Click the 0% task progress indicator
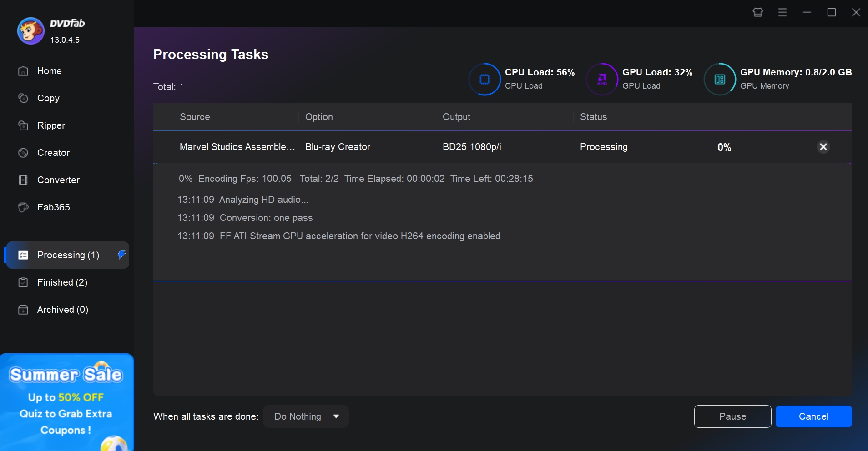868x451 pixels. pos(723,147)
